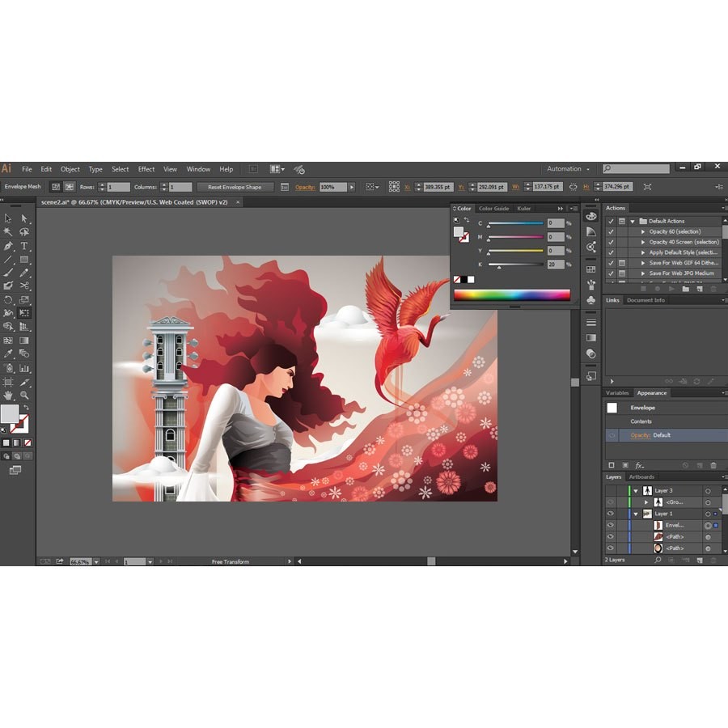The height and width of the screenshot is (728, 728).
Task: Collapse Layer 3 in Layers panel
Action: 636,491
